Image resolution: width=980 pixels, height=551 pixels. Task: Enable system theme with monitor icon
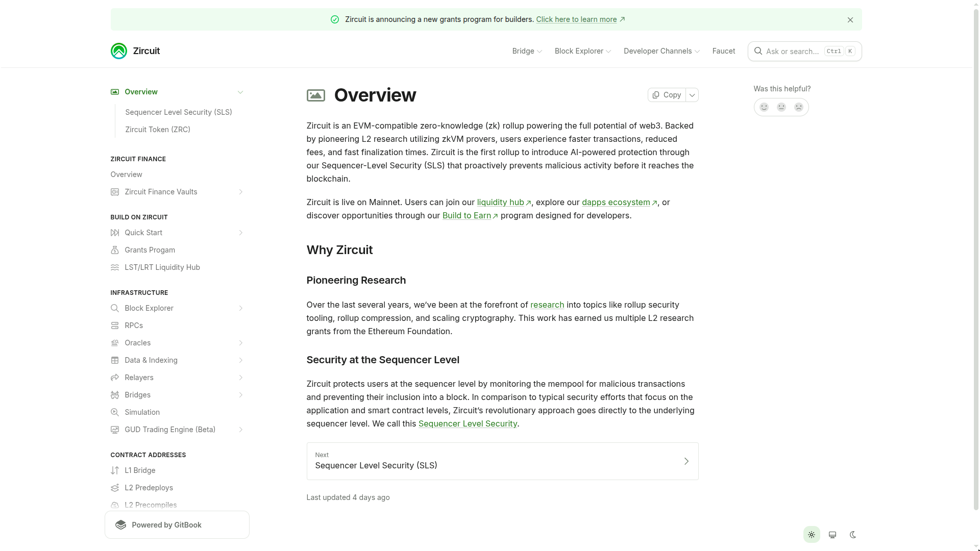click(832, 534)
